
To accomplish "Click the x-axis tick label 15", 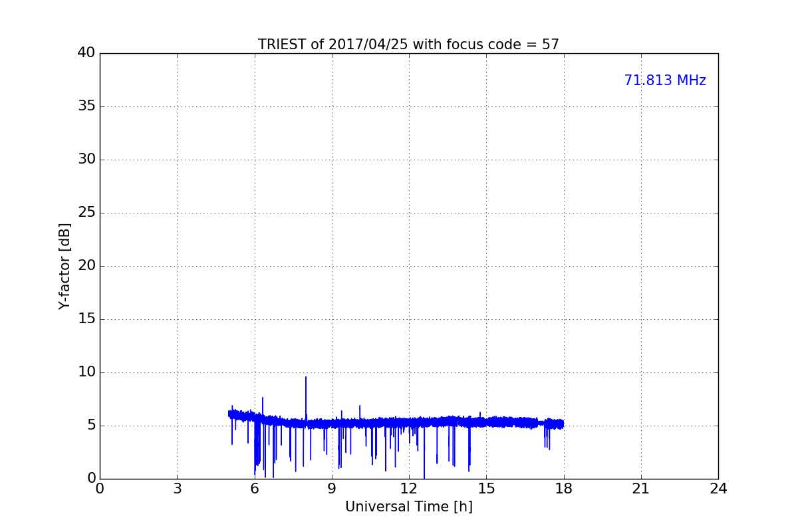I will point(486,489).
